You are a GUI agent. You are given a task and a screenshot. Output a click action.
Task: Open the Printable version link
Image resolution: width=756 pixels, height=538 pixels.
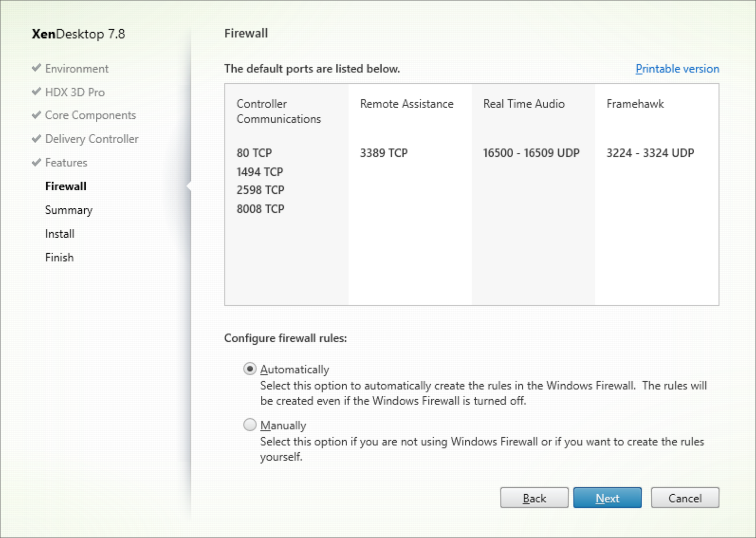tap(677, 69)
